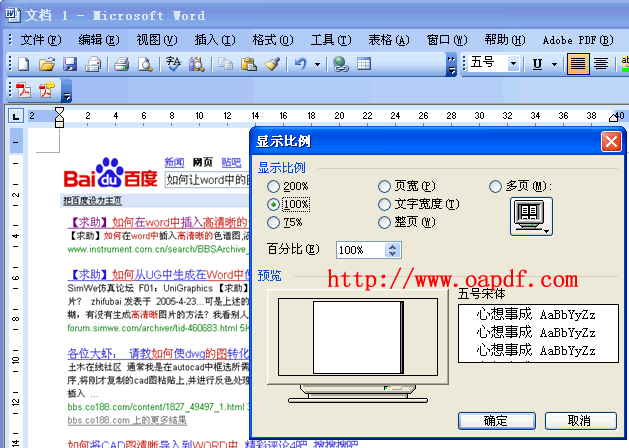Print with the printer icon
The height and width of the screenshot is (448, 629).
tap(122, 64)
